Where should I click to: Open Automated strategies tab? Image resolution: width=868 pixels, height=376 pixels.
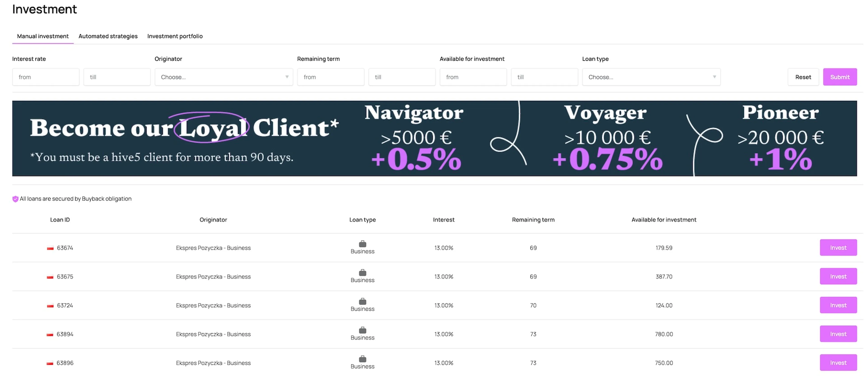pos(108,36)
